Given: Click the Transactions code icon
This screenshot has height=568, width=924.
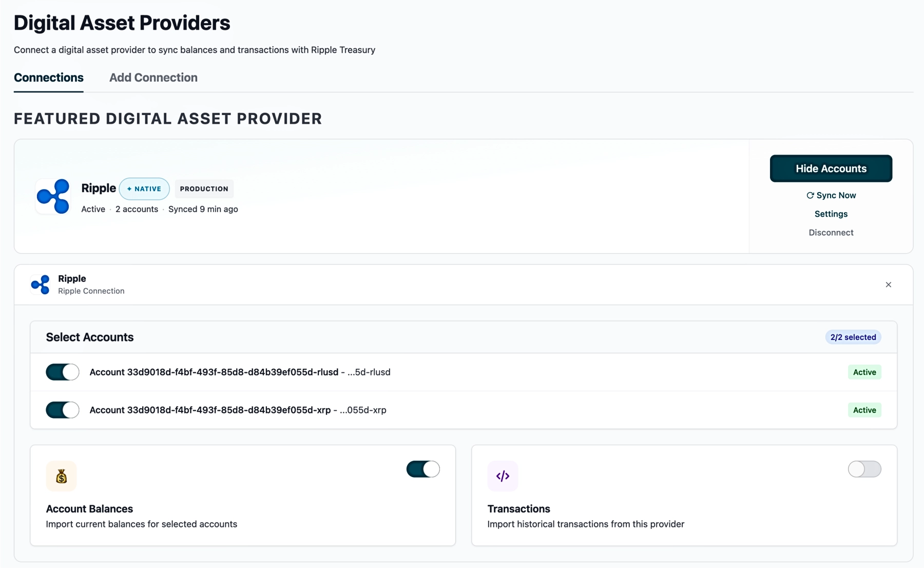Looking at the screenshot, I should pyautogui.click(x=503, y=476).
